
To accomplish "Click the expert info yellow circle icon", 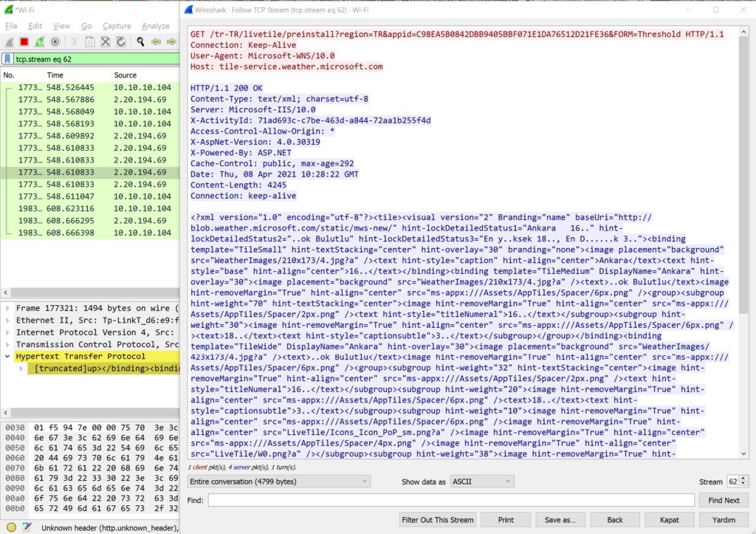I will [x=11, y=527].
